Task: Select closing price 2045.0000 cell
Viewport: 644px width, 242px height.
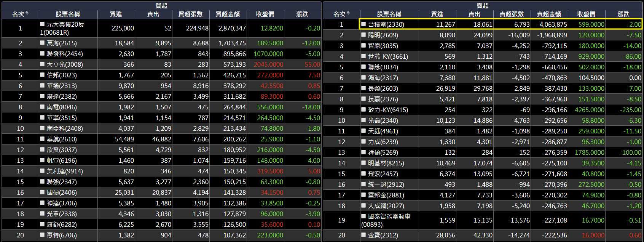Action: 265,64
